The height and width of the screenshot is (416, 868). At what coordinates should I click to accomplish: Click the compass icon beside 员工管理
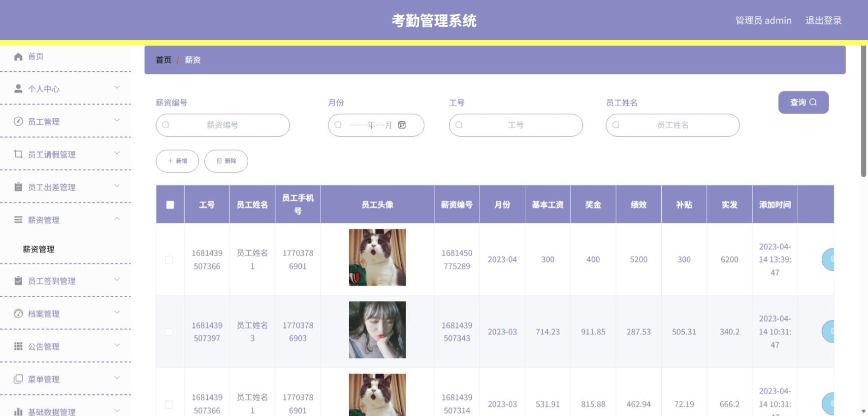[x=18, y=121]
